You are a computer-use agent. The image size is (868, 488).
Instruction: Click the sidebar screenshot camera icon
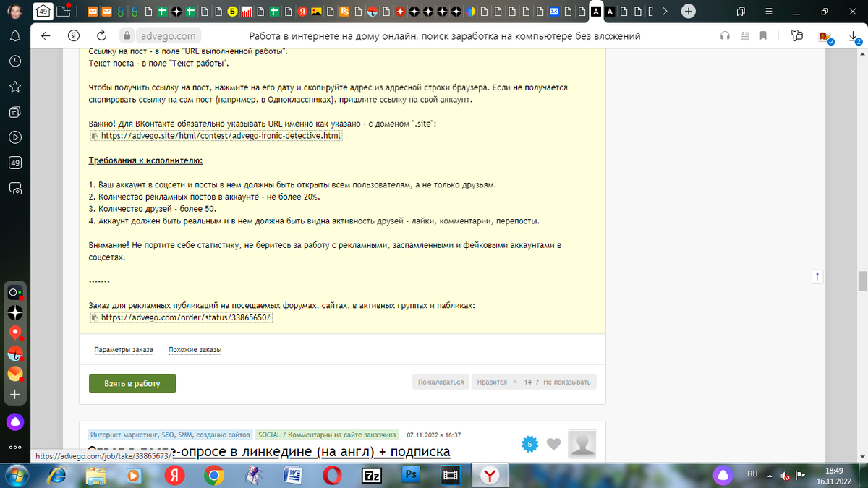point(15,189)
